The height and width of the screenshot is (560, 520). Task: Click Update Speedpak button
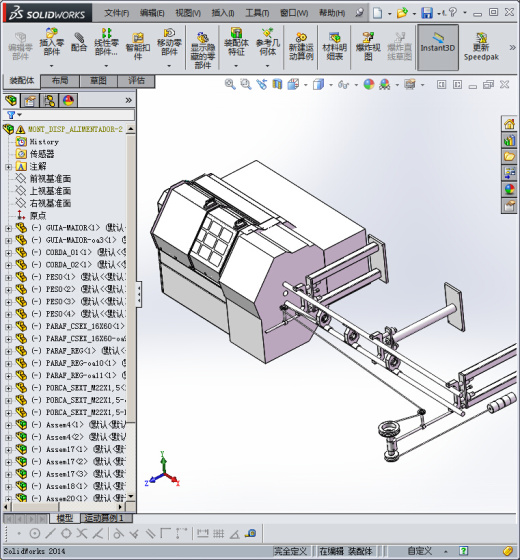click(x=481, y=46)
